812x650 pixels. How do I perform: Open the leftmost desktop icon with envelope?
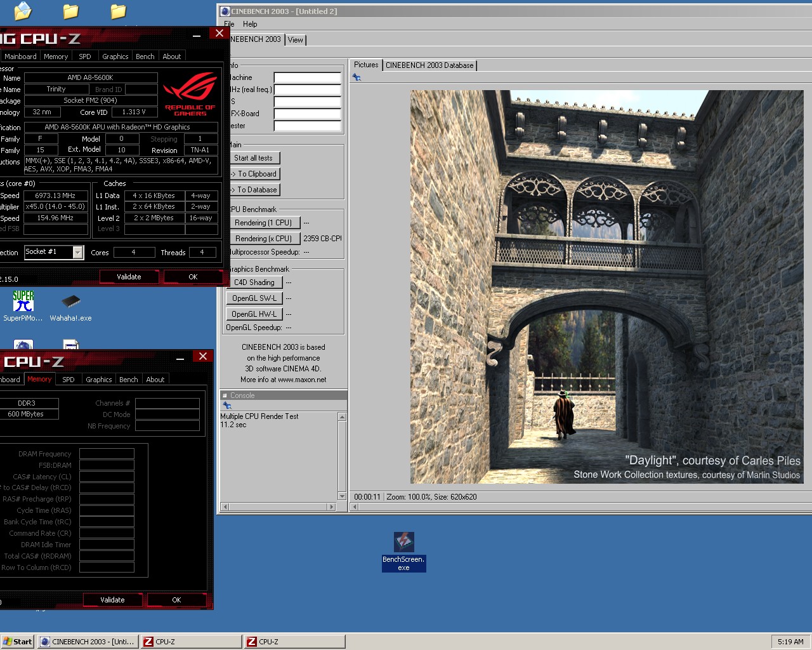(x=23, y=10)
